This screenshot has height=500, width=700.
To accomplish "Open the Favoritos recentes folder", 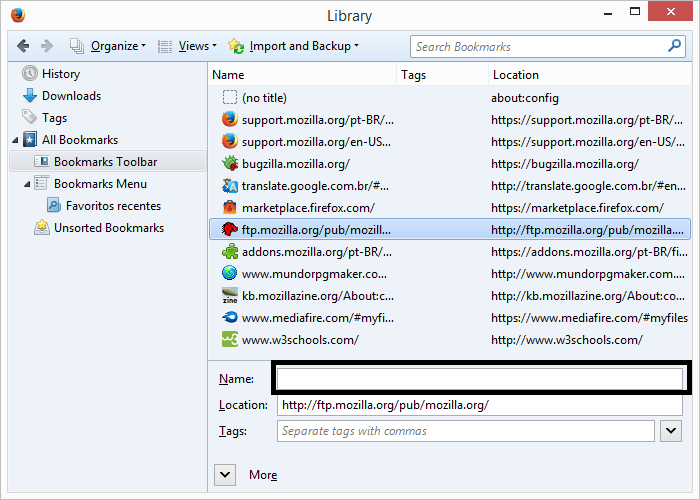I will (x=113, y=206).
